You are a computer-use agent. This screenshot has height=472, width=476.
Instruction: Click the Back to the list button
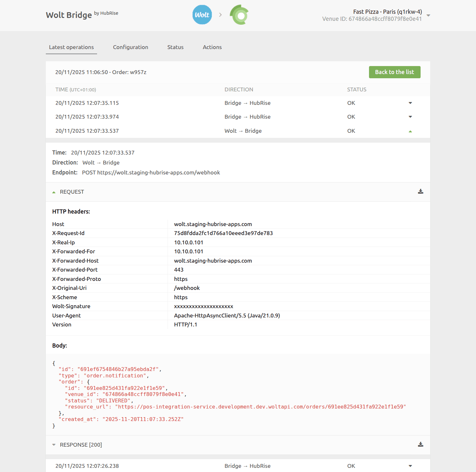tap(395, 72)
